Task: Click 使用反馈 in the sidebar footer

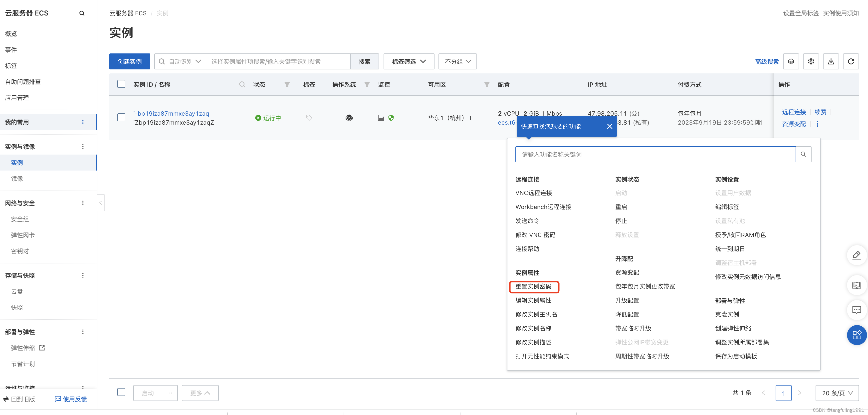Action: 71,399
